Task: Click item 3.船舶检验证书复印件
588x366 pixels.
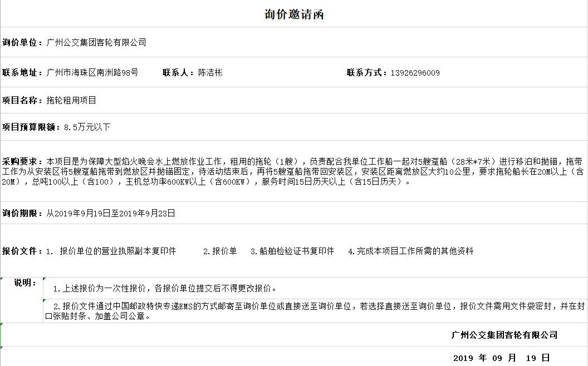Action: point(292,251)
